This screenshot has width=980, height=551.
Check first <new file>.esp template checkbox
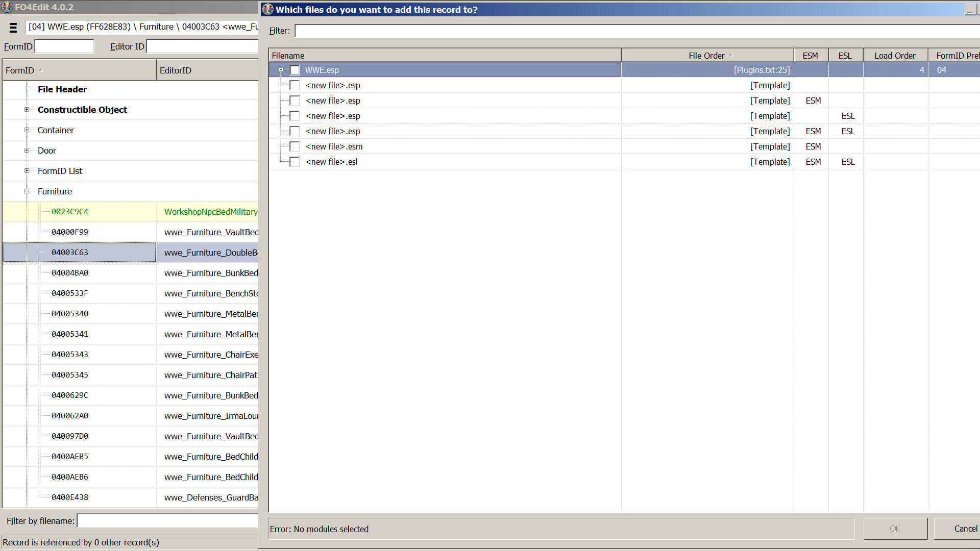pos(295,85)
